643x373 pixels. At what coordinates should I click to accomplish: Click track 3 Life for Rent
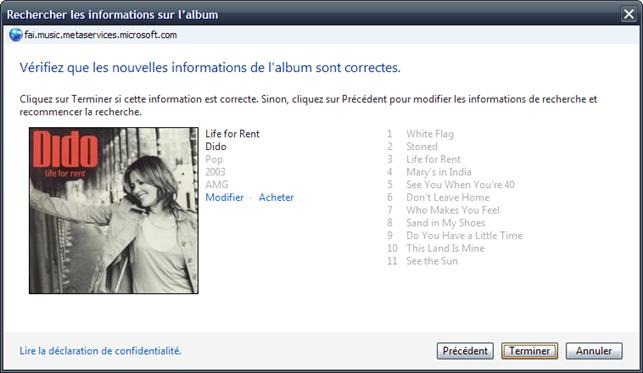pos(433,159)
